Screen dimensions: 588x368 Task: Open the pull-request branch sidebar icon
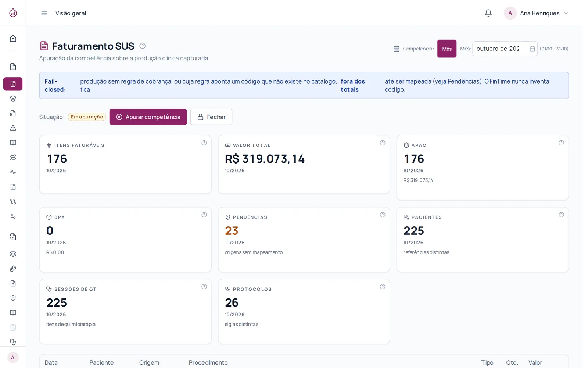click(13, 202)
